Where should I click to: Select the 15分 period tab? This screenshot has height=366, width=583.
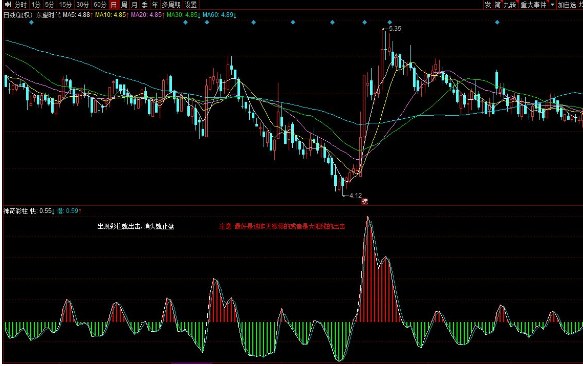tap(65, 4)
